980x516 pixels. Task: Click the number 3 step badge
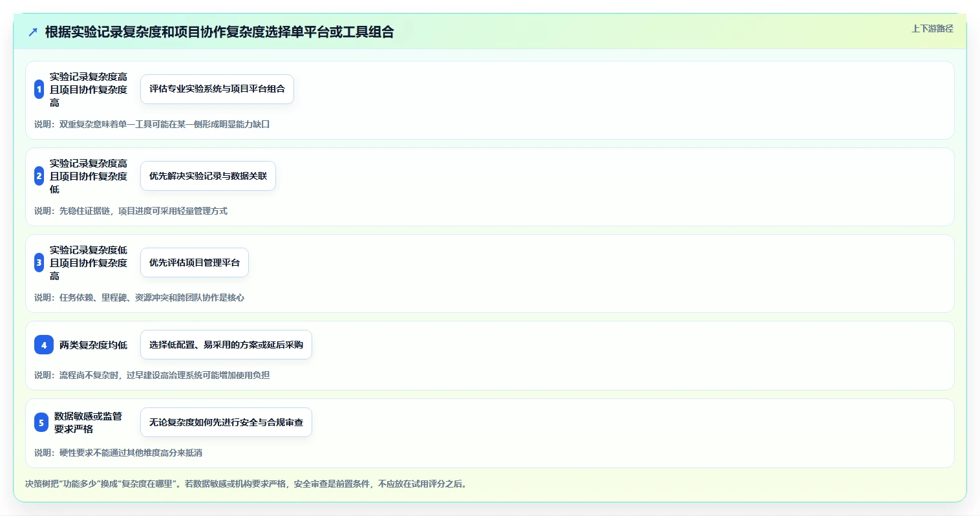point(39,263)
